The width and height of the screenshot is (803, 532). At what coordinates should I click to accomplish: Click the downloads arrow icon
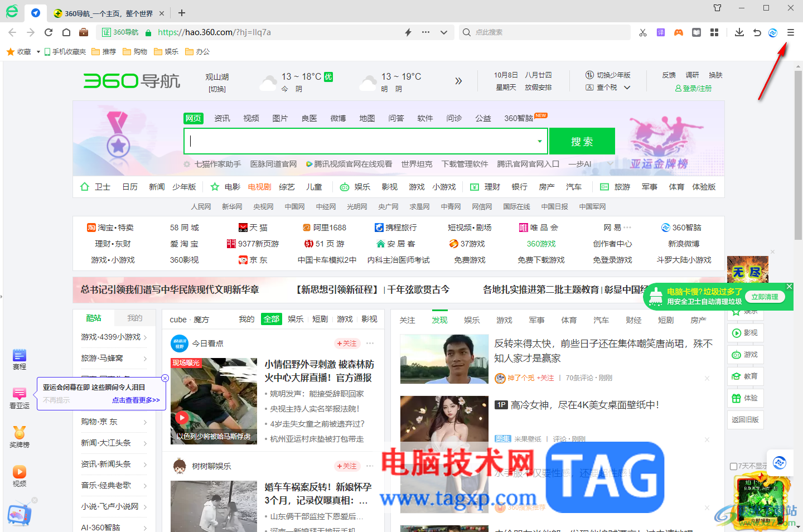pos(739,32)
